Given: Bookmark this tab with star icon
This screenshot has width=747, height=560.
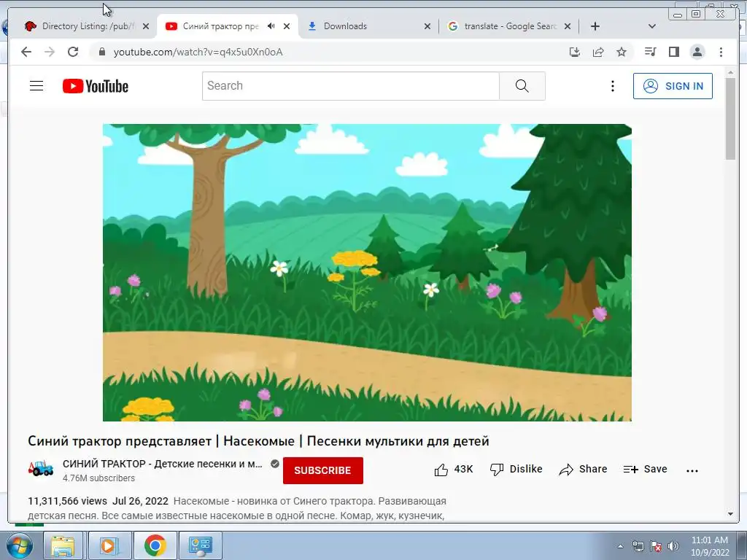Looking at the screenshot, I should (622, 52).
